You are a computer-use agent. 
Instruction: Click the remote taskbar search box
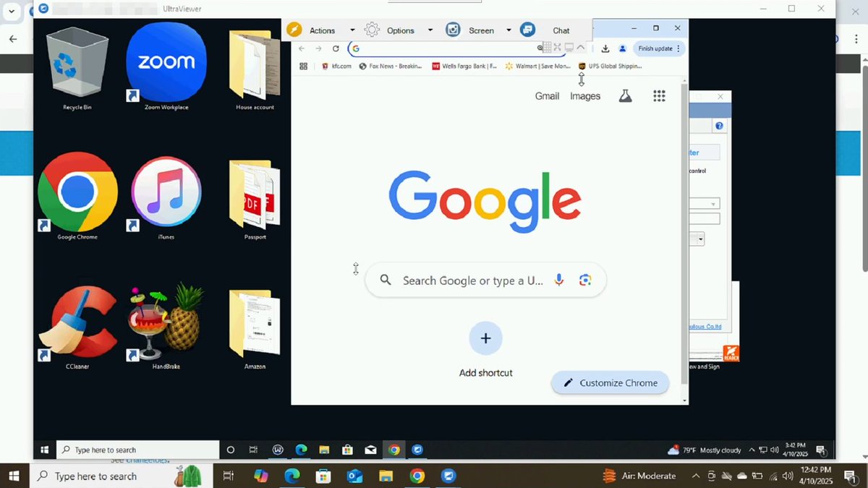coord(137,450)
